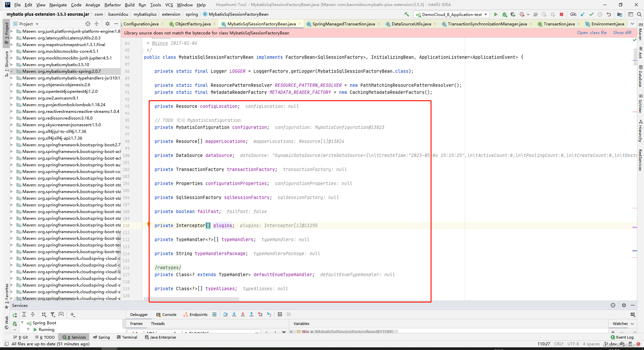The width and height of the screenshot is (644, 350).
Task: Expand the Watches dropdown chevron
Action: click(632, 324)
